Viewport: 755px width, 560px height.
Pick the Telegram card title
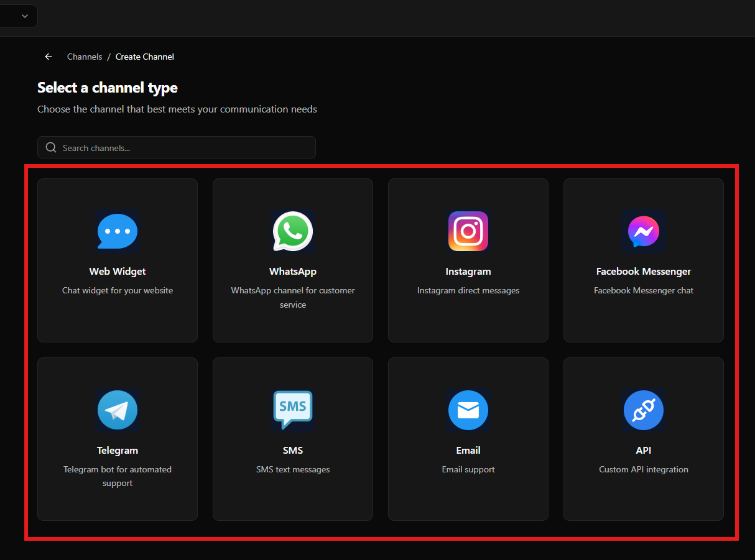click(118, 451)
